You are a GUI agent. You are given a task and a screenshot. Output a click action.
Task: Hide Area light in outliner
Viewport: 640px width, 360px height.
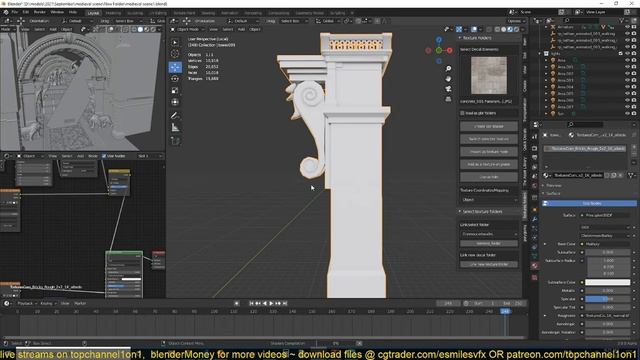(x=627, y=60)
